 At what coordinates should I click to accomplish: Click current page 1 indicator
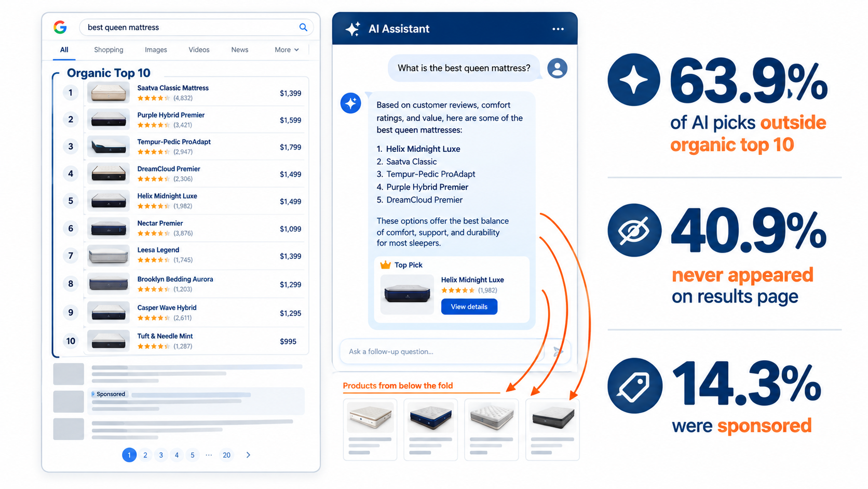pos(129,455)
